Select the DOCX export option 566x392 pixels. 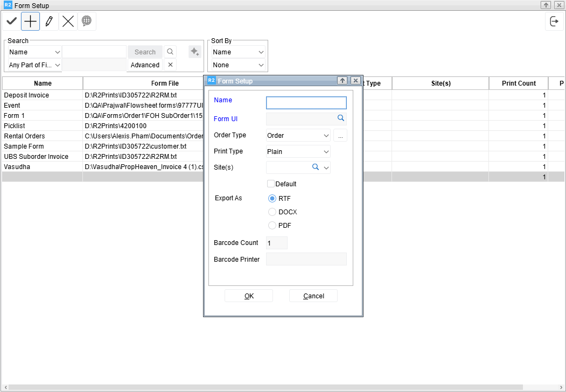click(272, 212)
